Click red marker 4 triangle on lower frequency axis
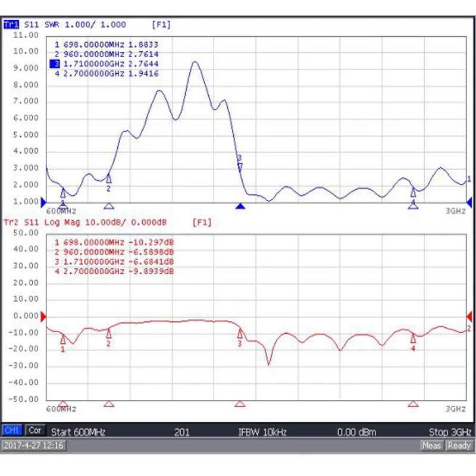The height and width of the screenshot is (476, 476). tap(413, 403)
